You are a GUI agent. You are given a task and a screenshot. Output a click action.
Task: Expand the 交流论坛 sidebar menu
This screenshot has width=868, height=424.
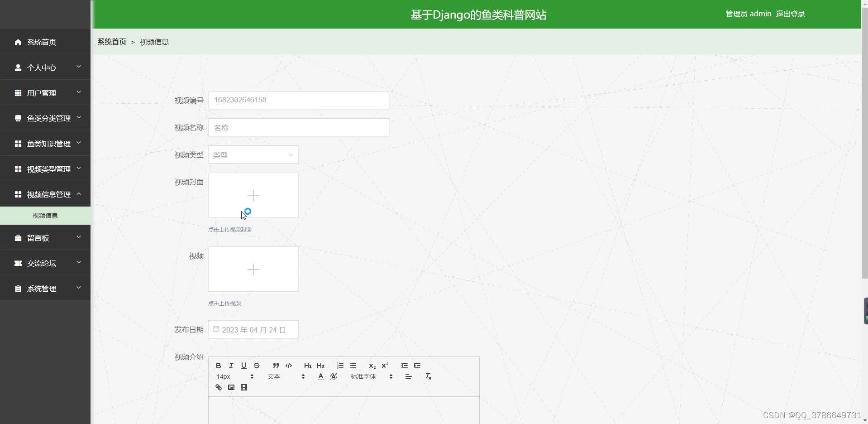pyautogui.click(x=45, y=263)
